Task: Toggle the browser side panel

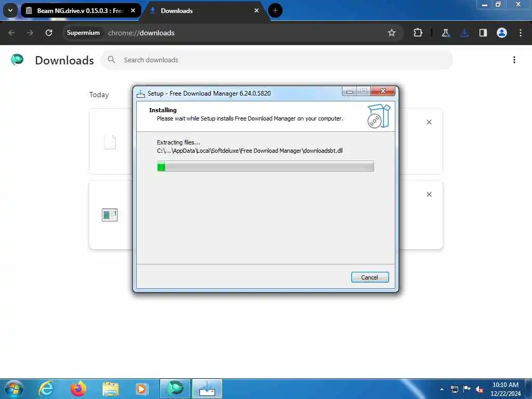Action: point(483,33)
